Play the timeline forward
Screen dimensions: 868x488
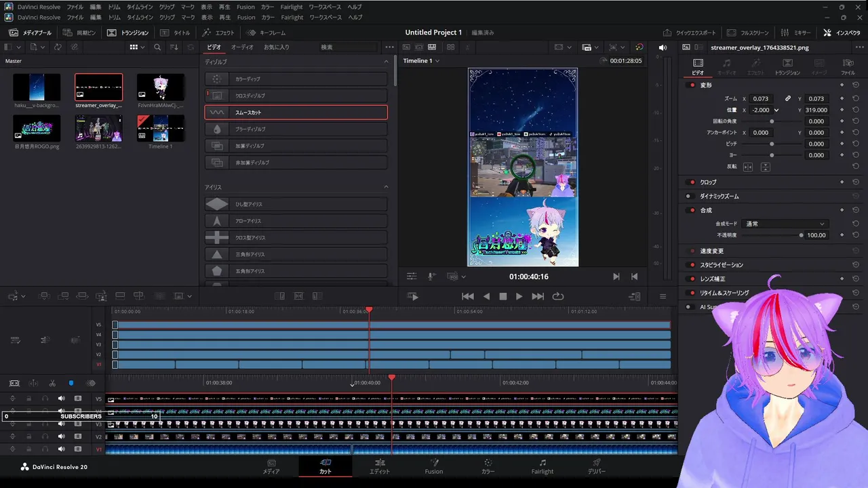[x=519, y=296]
